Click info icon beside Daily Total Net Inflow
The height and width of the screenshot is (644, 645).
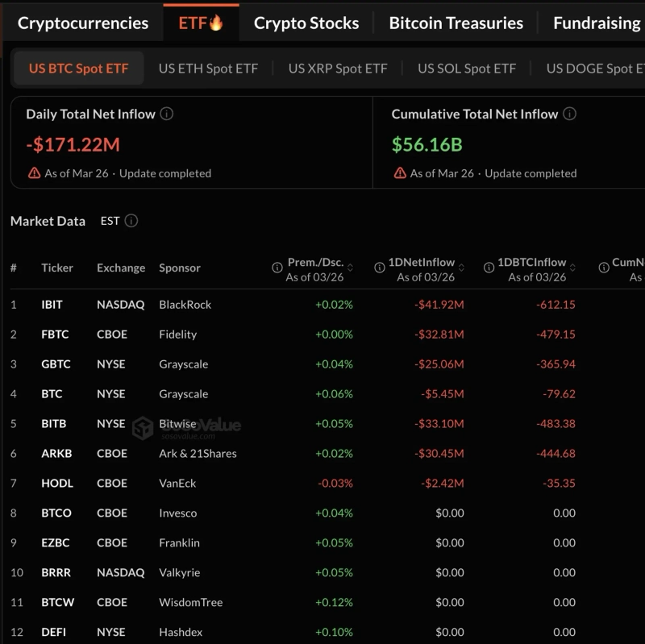click(167, 114)
